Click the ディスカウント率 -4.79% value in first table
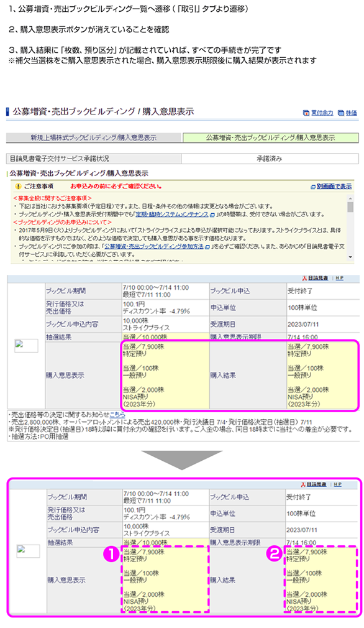The height and width of the screenshot is (628, 364). tap(157, 311)
